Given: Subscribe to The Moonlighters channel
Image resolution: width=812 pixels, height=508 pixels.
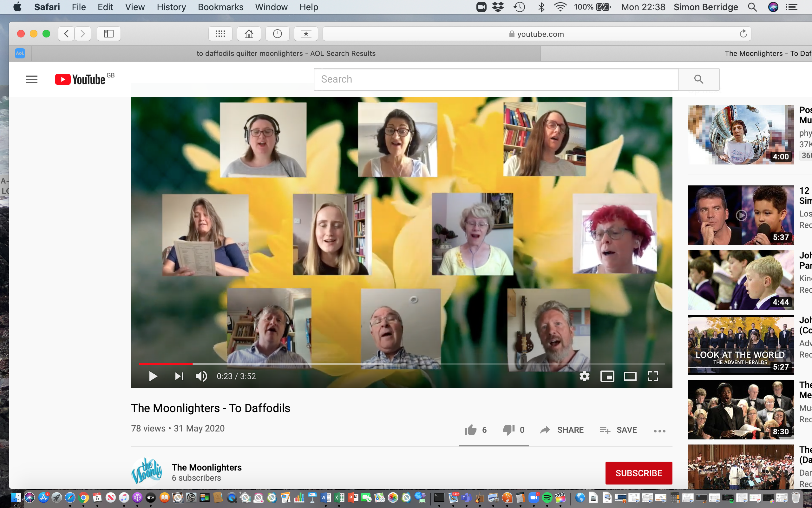Looking at the screenshot, I should 639,473.
